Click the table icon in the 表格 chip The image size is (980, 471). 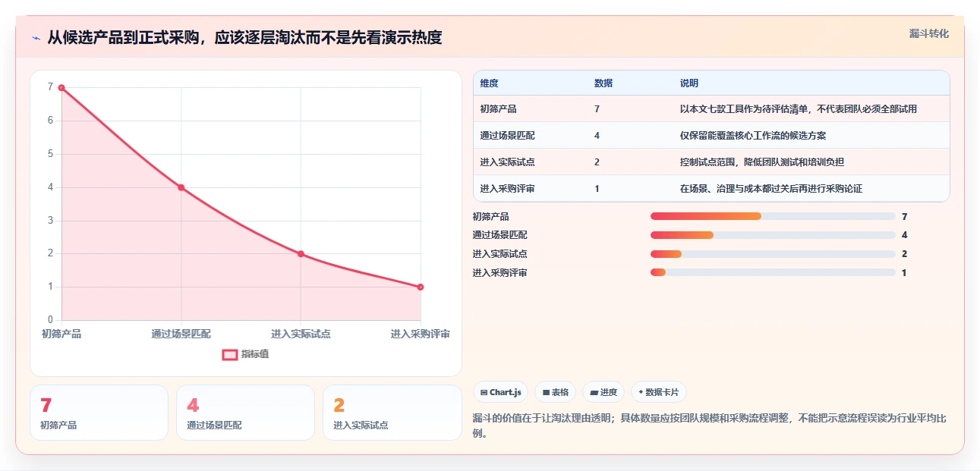coord(546,393)
